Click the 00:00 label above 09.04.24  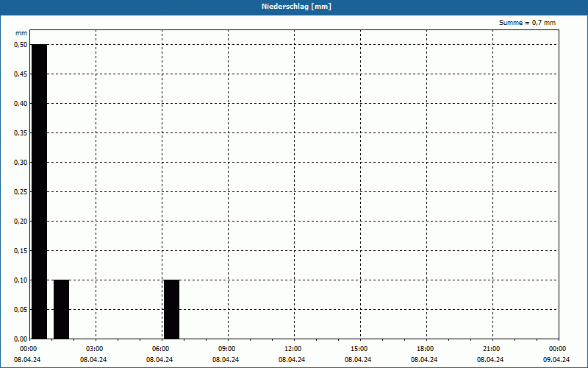tap(558, 349)
